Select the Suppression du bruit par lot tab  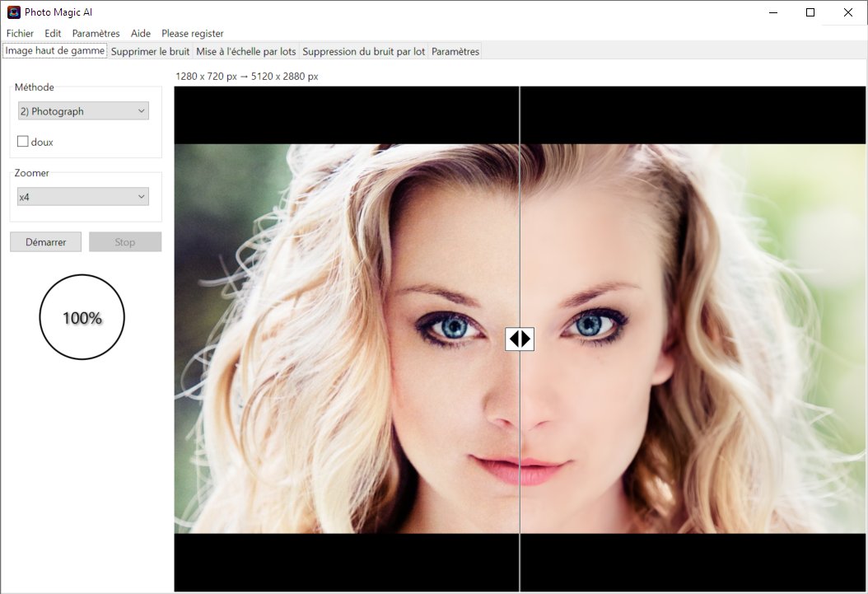pyautogui.click(x=363, y=50)
